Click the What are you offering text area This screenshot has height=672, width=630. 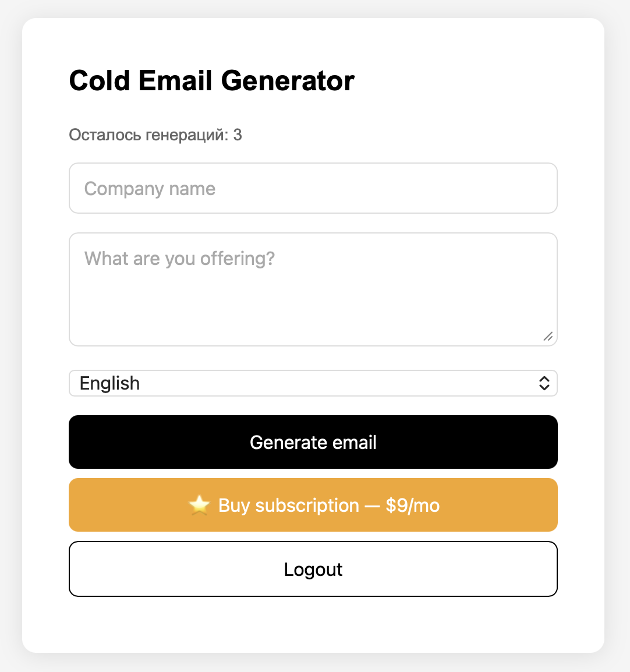[x=313, y=289]
